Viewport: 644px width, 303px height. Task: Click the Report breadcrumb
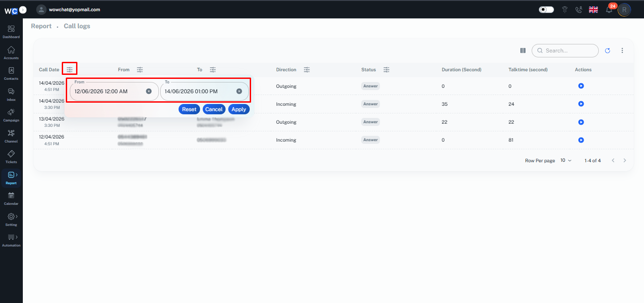click(x=41, y=26)
